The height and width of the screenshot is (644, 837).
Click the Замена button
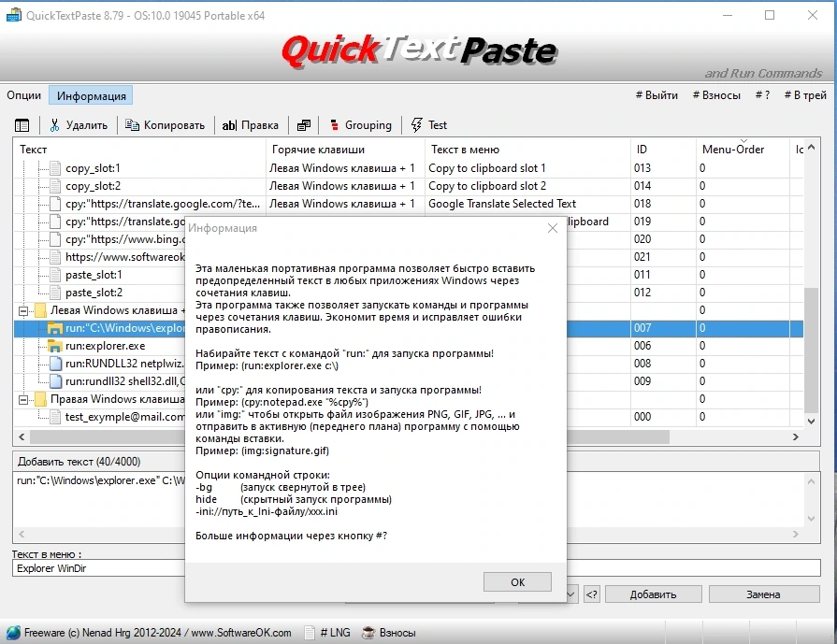coord(764,594)
